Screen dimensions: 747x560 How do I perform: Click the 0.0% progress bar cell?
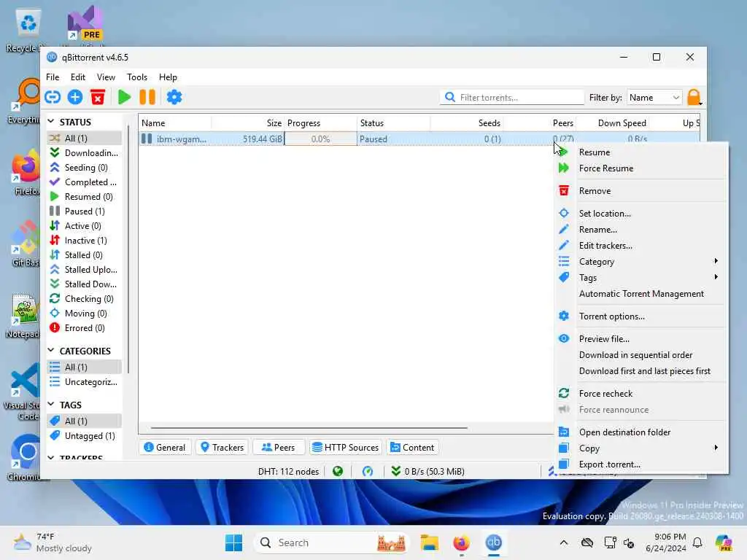(x=321, y=139)
